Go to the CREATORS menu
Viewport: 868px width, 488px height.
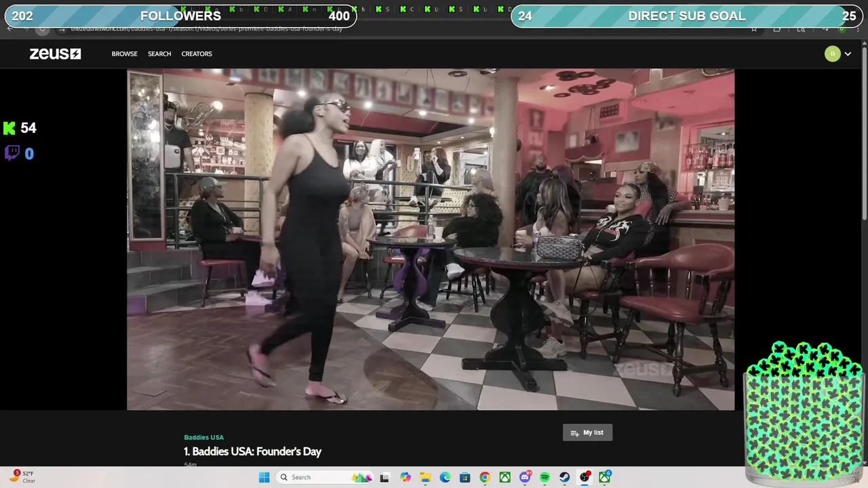tap(197, 54)
